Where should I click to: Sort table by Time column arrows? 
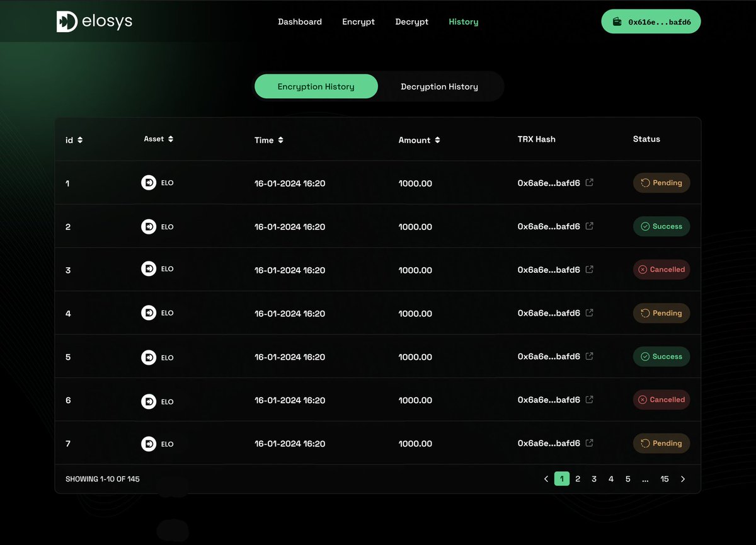coord(280,141)
